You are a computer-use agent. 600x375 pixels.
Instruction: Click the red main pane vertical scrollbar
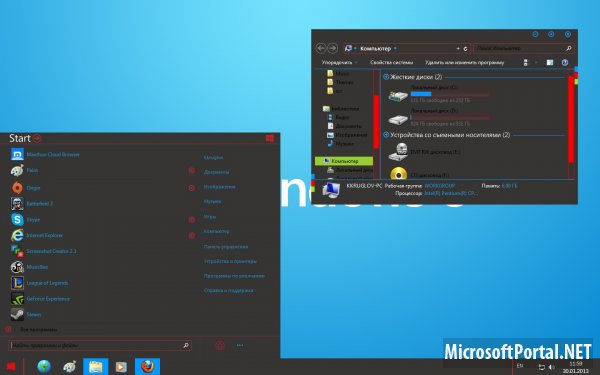click(x=571, y=118)
